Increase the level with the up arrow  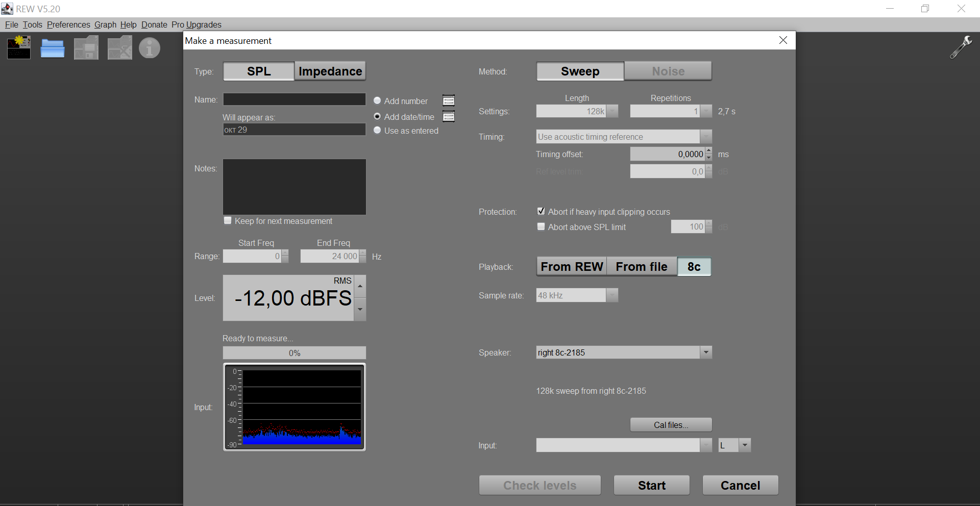click(x=360, y=286)
